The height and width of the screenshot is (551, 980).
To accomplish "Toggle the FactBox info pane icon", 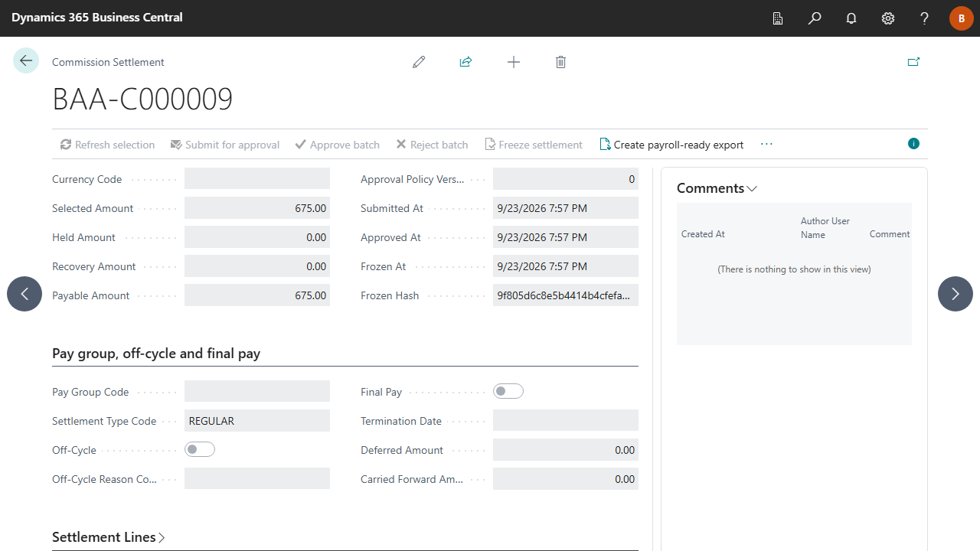I will tap(913, 144).
